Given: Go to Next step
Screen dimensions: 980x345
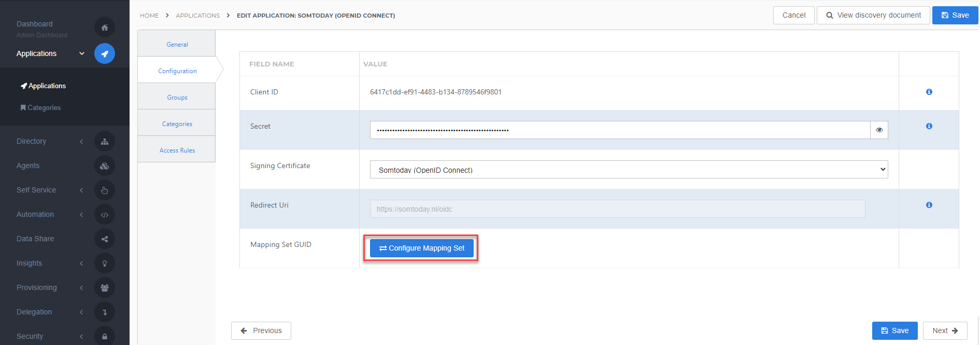Looking at the screenshot, I should 945,330.
